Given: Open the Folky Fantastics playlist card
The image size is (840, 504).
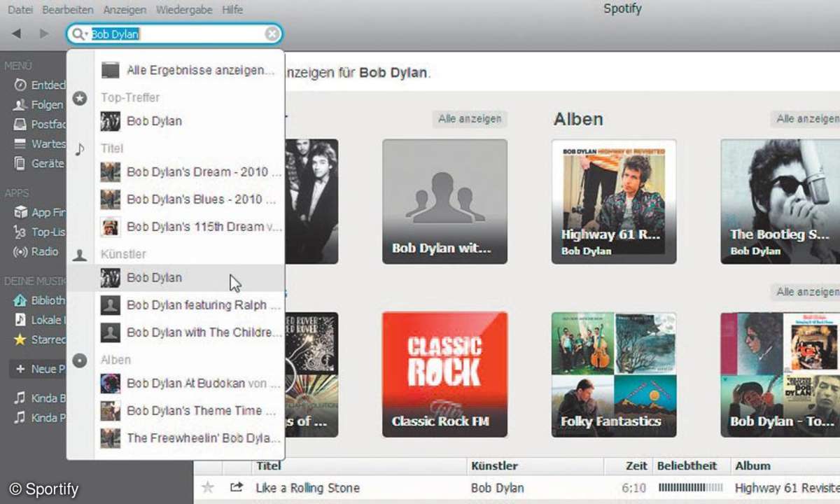Looking at the screenshot, I should [x=614, y=374].
